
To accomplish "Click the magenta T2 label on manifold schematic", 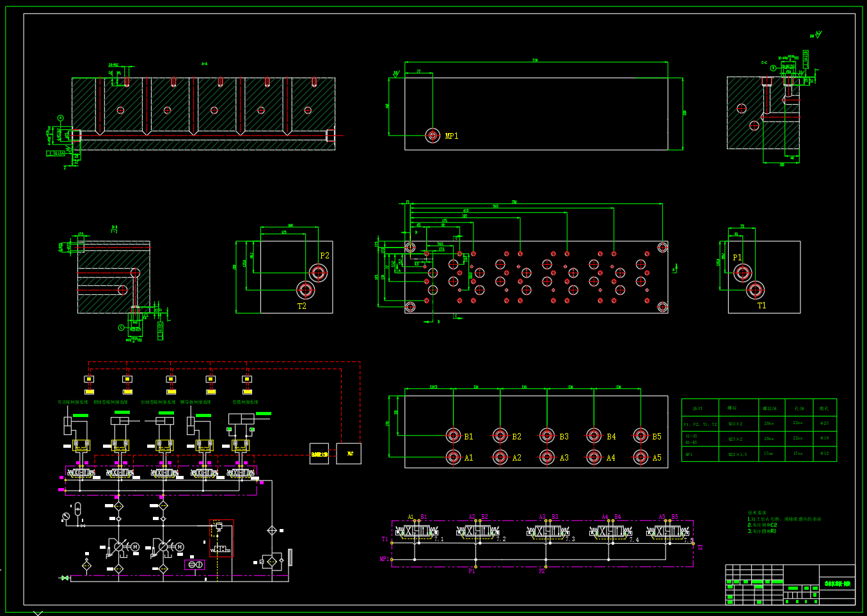I will 700,548.
